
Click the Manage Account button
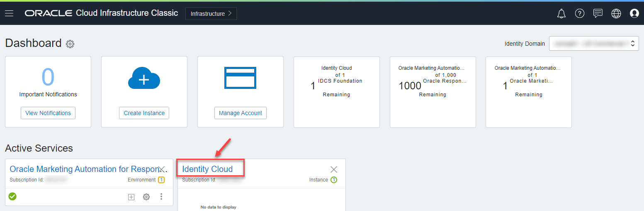(x=241, y=113)
